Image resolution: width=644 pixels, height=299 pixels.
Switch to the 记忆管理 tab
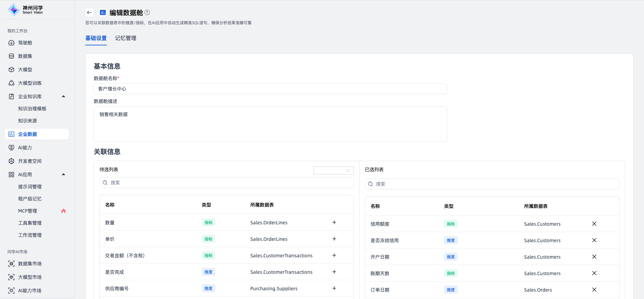coord(126,38)
